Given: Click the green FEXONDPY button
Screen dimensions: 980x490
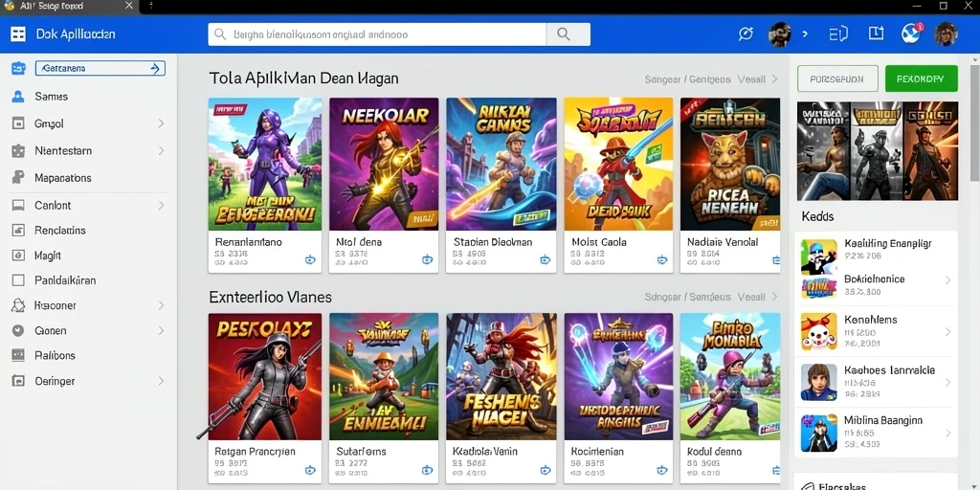Looking at the screenshot, I should click(922, 78).
